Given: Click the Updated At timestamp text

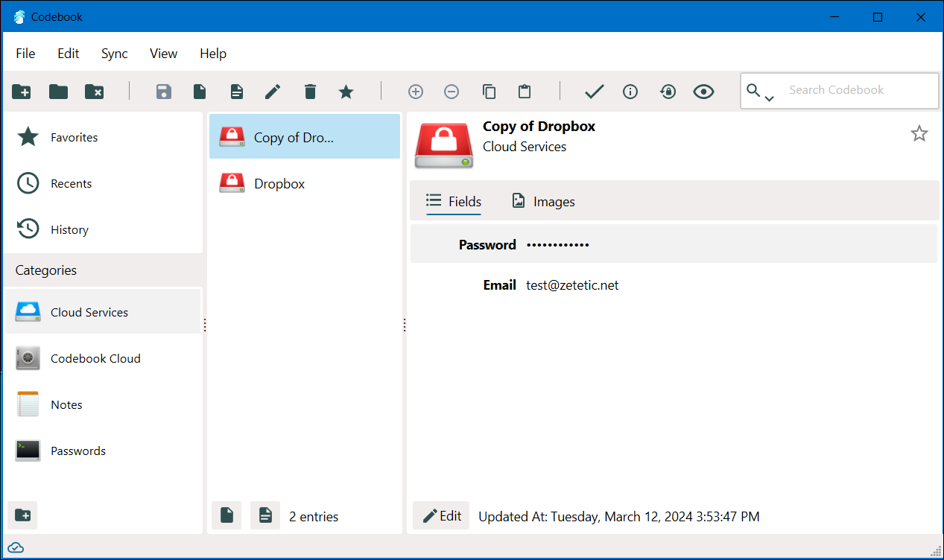Looking at the screenshot, I should (619, 517).
